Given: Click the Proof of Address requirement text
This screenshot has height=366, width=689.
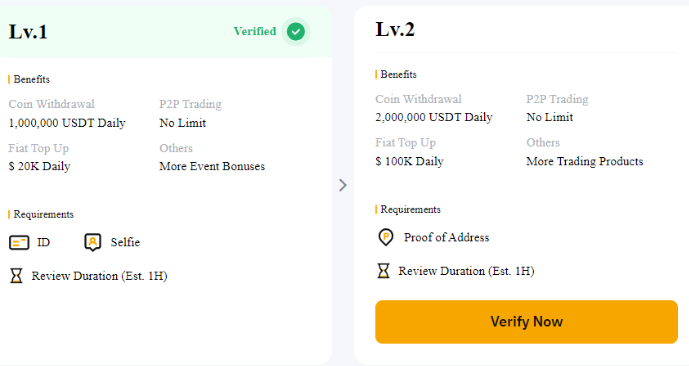Looking at the screenshot, I should (446, 237).
